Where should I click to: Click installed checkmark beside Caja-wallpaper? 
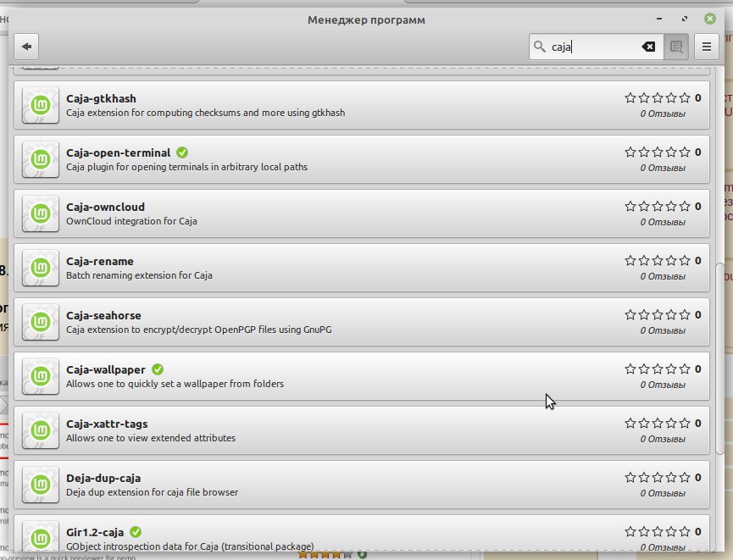pos(158,369)
